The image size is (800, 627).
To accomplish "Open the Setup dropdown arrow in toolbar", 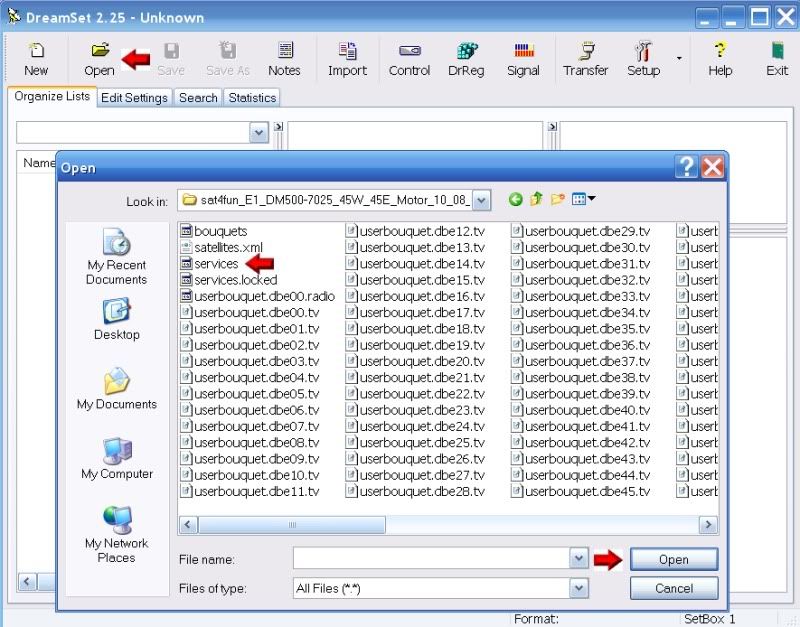I will [x=679, y=58].
